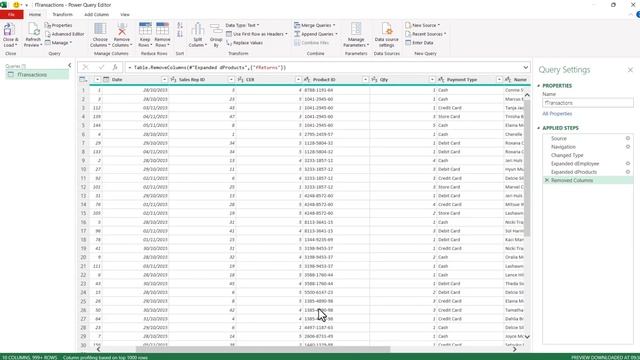
Task: Select fTransactions query in Queries pane
Action: coord(37,75)
